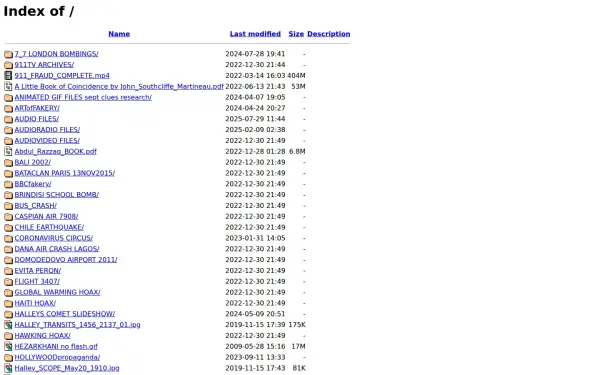Open the HOLLYWOODpropaganda directory link

point(57,357)
